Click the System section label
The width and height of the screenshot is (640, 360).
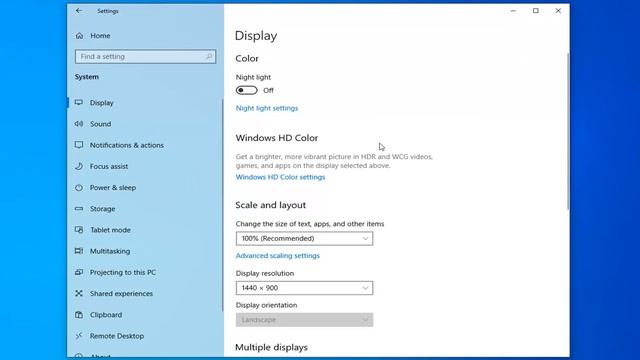[x=87, y=77]
